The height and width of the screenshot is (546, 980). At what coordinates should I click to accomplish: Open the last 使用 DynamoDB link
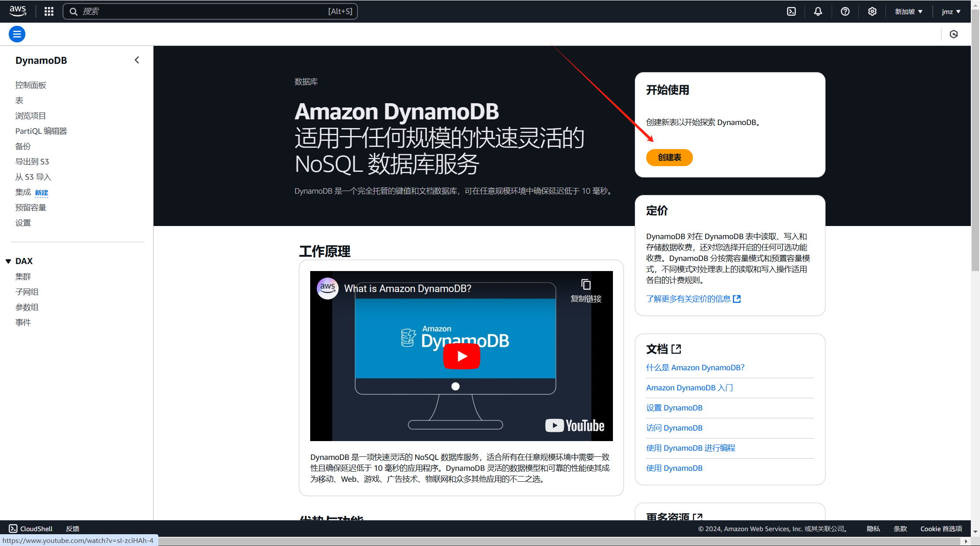pyautogui.click(x=674, y=468)
